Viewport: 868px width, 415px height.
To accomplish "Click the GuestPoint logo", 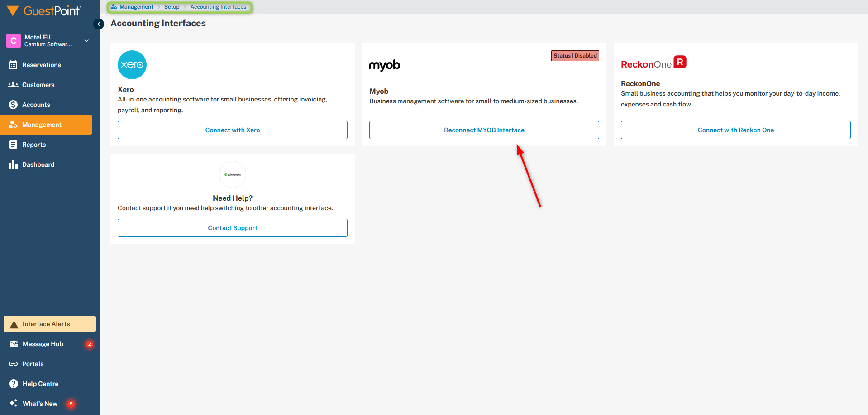I will tap(44, 11).
